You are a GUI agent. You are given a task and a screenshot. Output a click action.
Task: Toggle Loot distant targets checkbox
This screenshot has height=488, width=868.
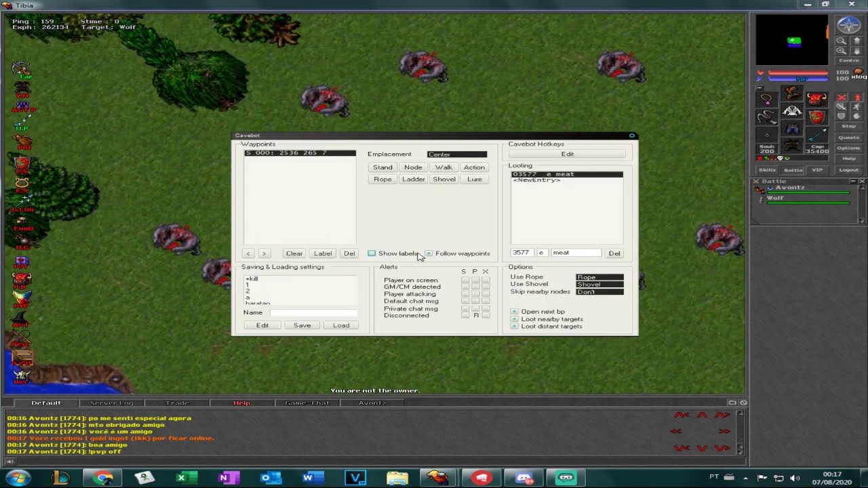pos(514,327)
